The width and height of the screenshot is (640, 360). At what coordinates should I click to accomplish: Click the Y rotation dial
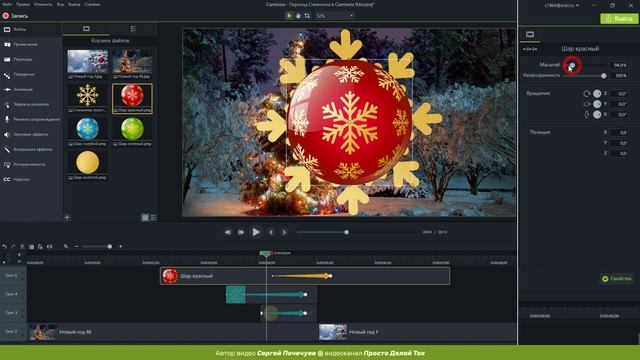597,104
